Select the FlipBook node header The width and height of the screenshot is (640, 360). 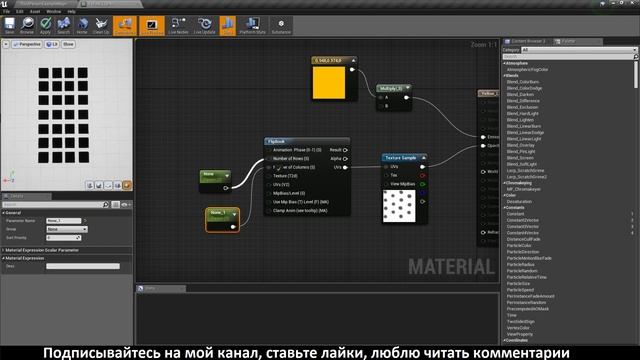307,141
